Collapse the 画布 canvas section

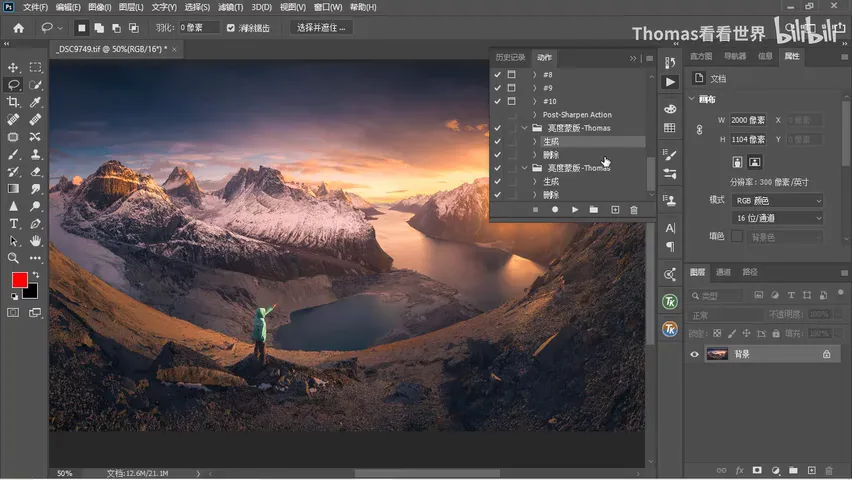tap(692, 99)
